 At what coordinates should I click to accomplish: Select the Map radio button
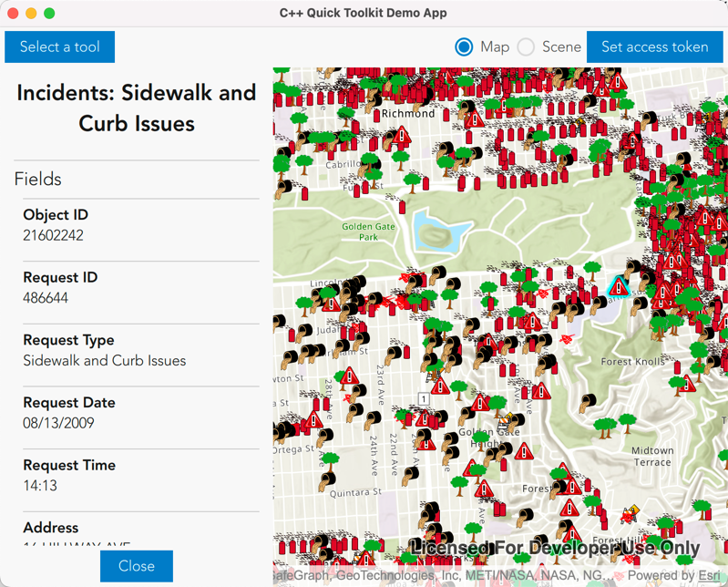pyautogui.click(x=465, y=46)
